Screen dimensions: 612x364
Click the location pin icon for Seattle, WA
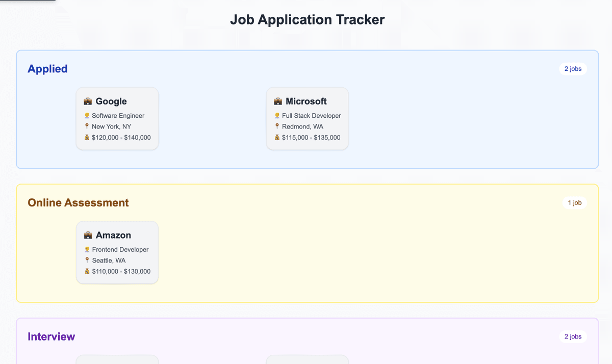coord(88,260)
